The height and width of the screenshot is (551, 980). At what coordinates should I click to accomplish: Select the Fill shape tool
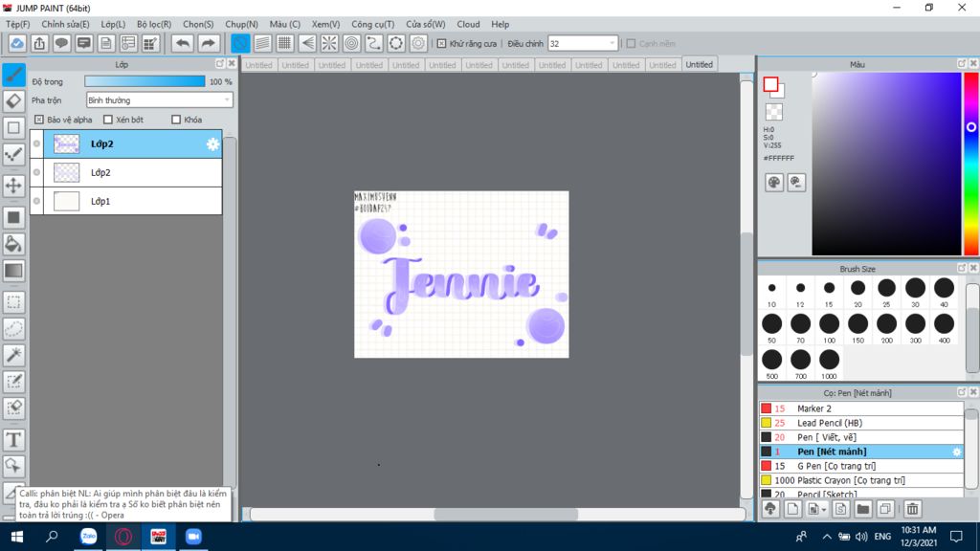coord(13,217)
